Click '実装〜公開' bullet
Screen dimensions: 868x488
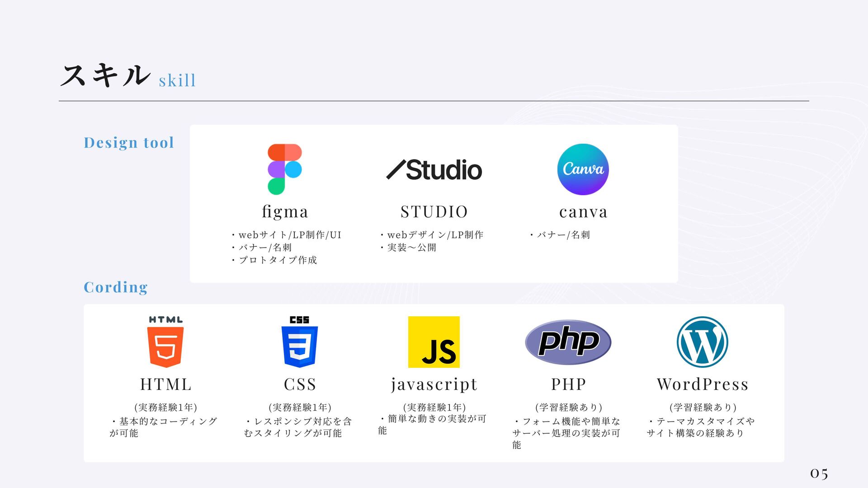pos(408,248)
